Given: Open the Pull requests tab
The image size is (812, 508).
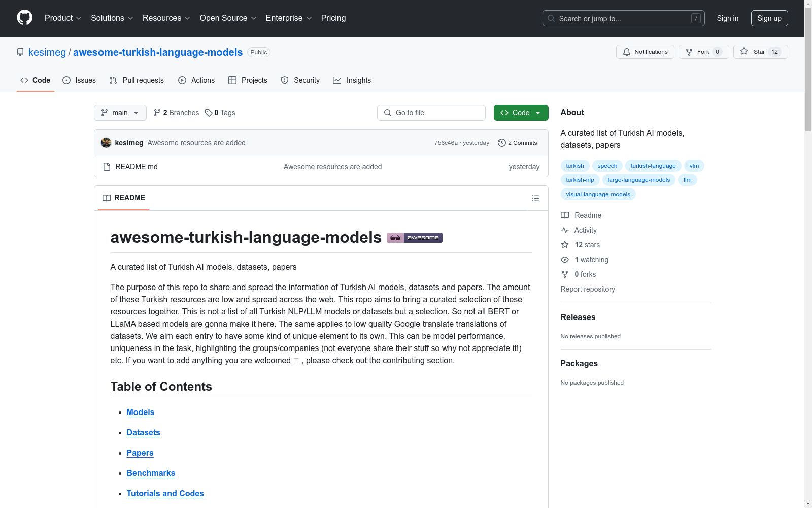Looking at the screenshot, I should pyautogui.click(x=137, y=80).
